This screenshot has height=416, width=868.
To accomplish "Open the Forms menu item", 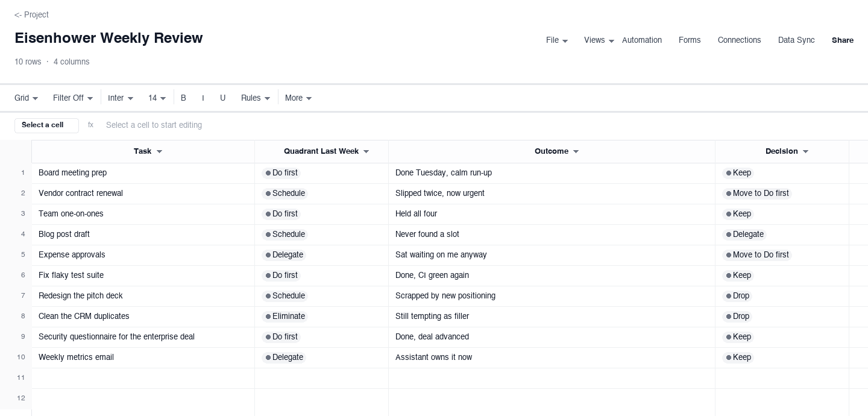I will click(x=690, y=40).
